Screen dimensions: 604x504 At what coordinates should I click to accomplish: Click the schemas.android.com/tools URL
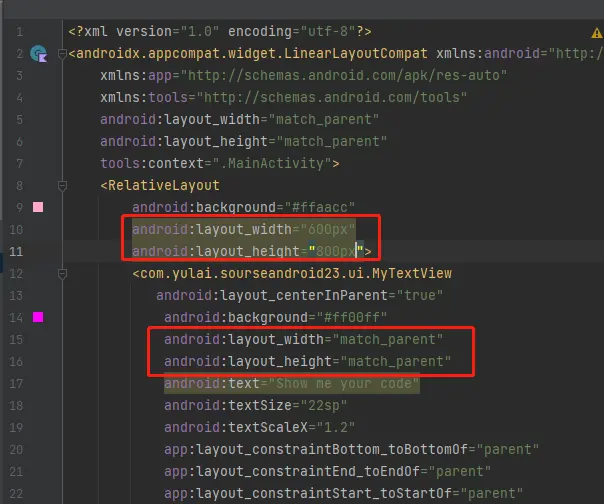tap(332, 97)
